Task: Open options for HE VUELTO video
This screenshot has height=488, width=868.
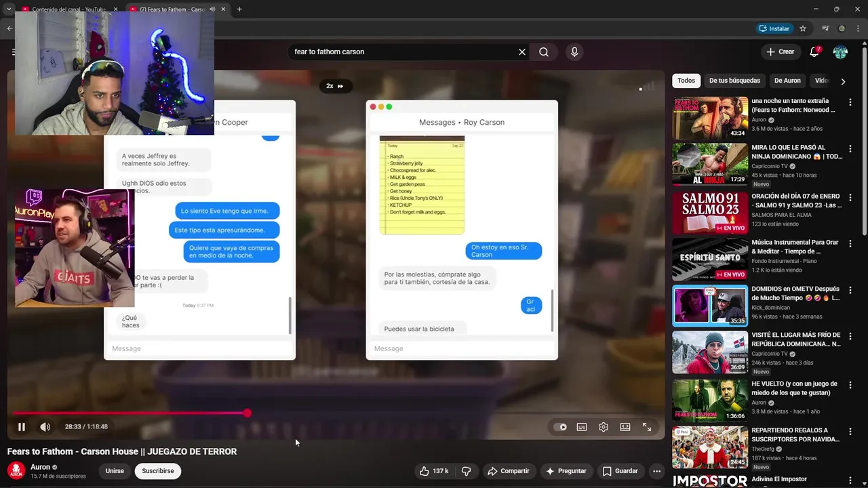Action: coord(850,385)
